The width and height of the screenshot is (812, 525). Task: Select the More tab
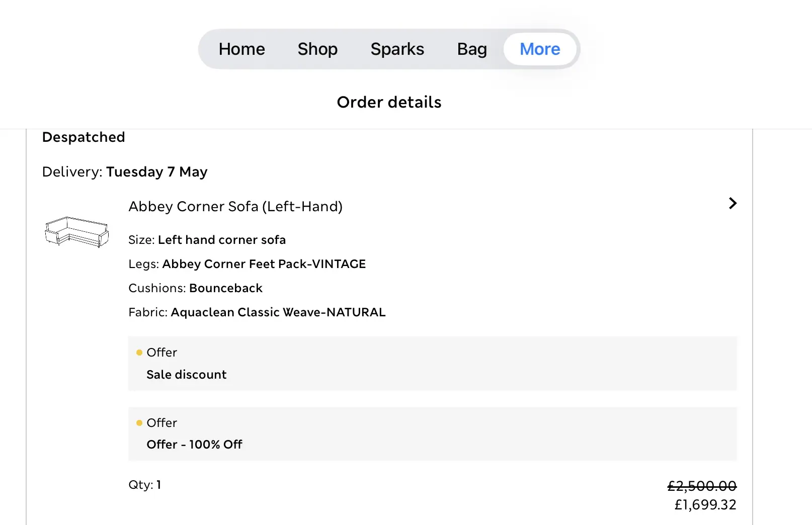pyautogui.click(x=540, y=49)
